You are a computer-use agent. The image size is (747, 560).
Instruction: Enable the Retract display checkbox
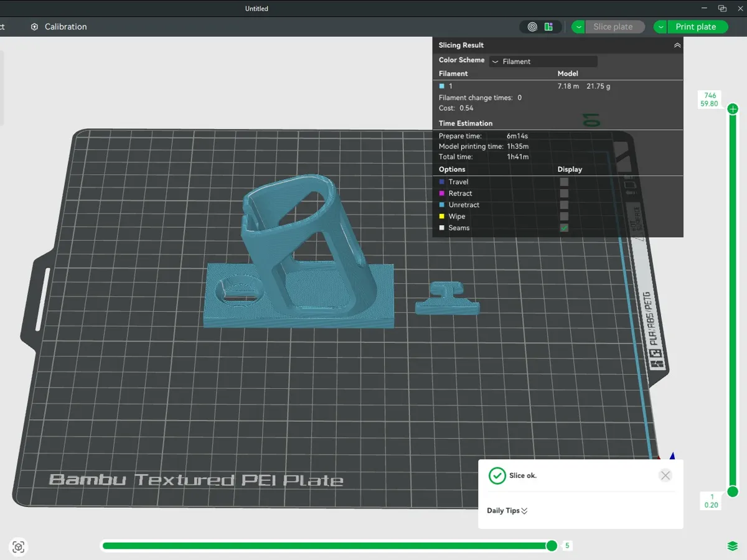point(564,194)
